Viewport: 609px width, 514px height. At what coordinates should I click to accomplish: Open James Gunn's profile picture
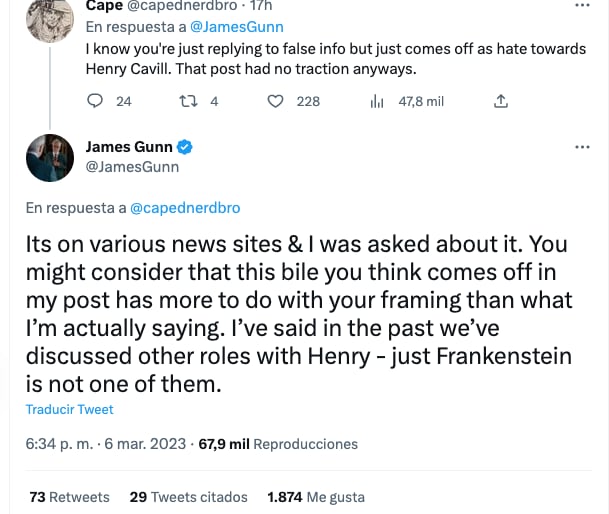(50, 157)
